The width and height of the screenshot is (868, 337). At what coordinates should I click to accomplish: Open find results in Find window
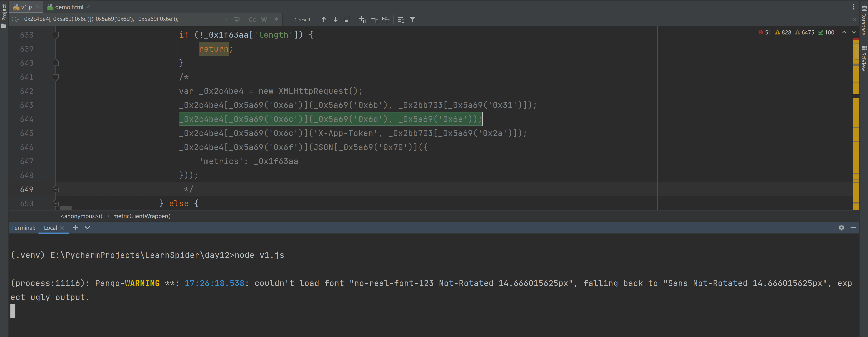pyautogui.click(x=347, y=19)
